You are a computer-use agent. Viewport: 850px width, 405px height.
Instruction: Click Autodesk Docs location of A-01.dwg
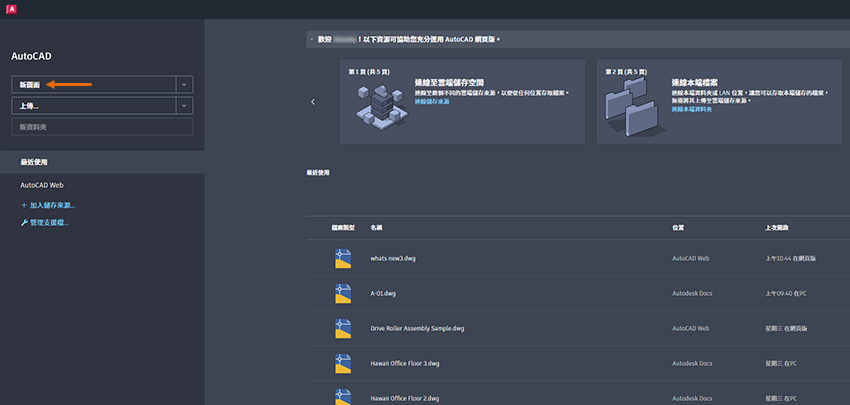(x=692, y=293)
